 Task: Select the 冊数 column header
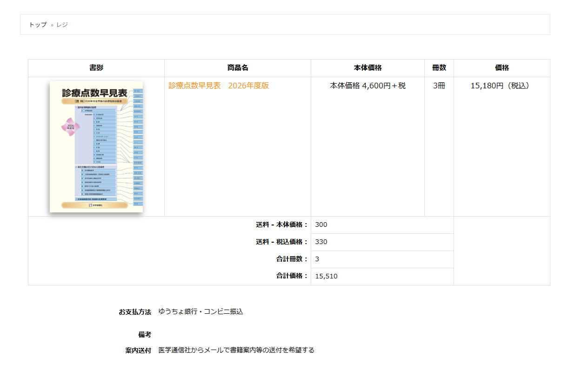tap(439, 68)
